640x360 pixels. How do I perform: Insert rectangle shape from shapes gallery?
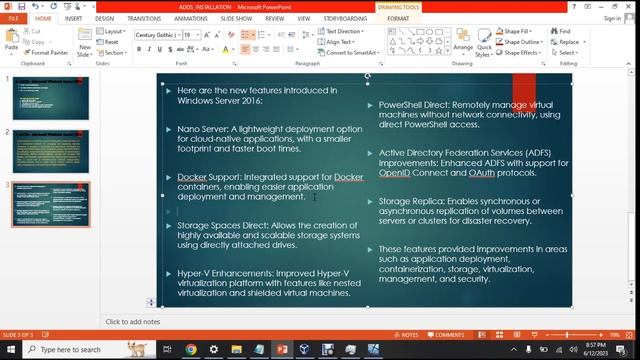click(420, 32)
